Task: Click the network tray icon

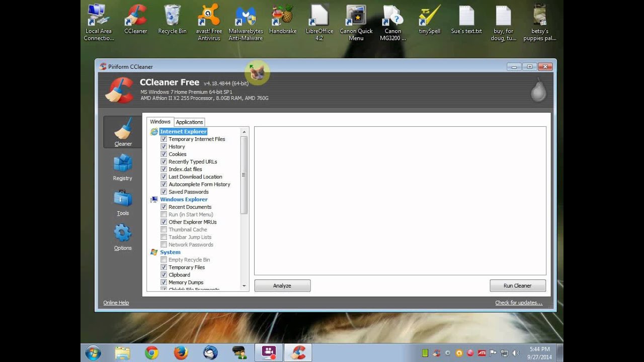Action: coord(504,353)
